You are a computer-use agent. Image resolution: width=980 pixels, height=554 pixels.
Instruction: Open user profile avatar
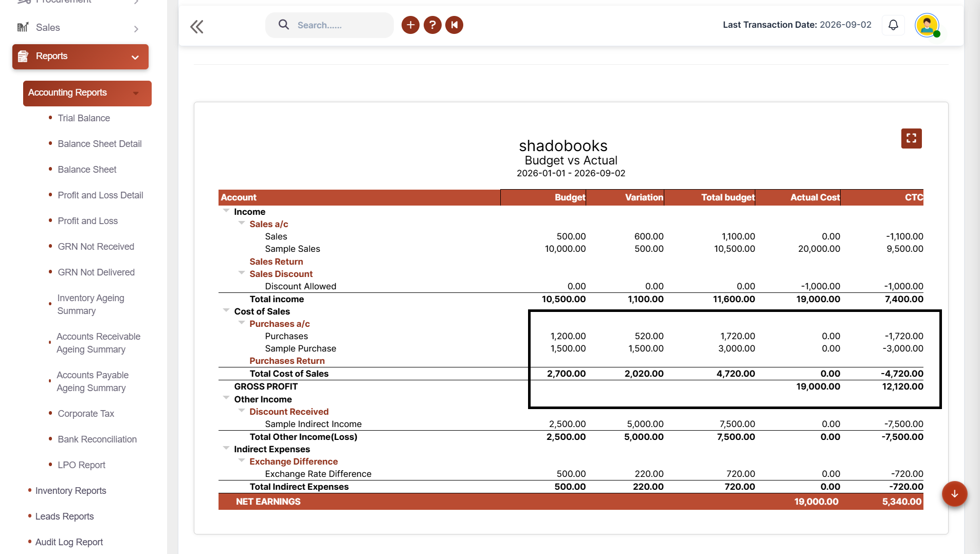click(927, 25)
